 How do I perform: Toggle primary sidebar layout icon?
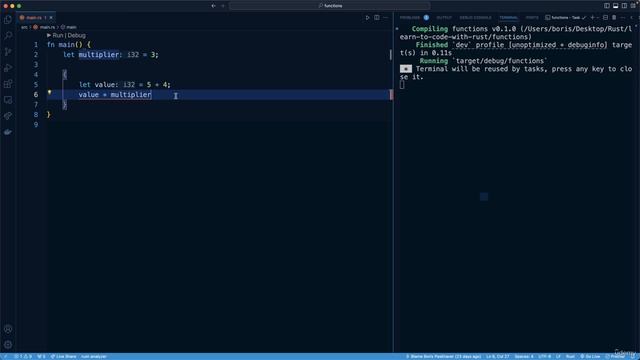tap(607, 6)
